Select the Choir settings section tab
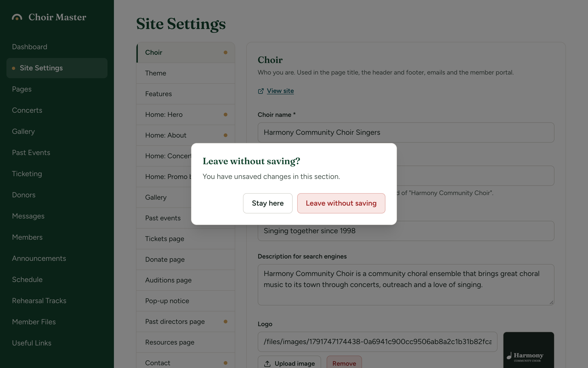The height and width of the screenshot is (368, 588). [x=186, y=52]
